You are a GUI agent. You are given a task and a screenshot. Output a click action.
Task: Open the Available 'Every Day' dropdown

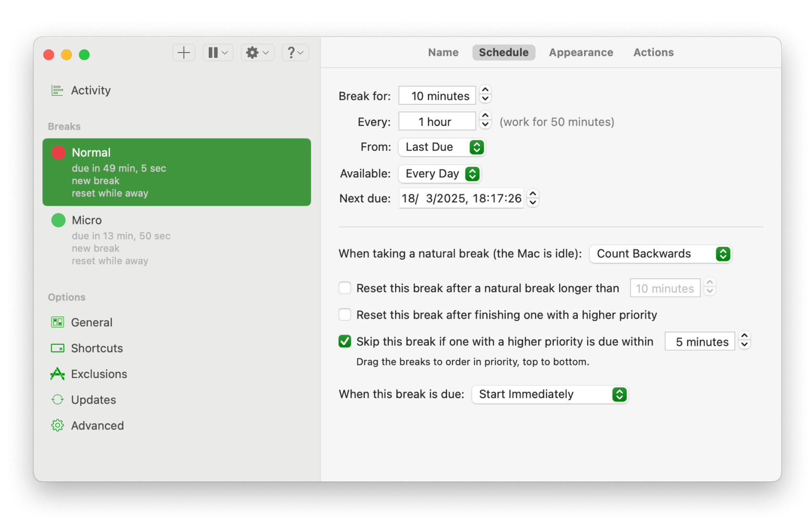439,174
